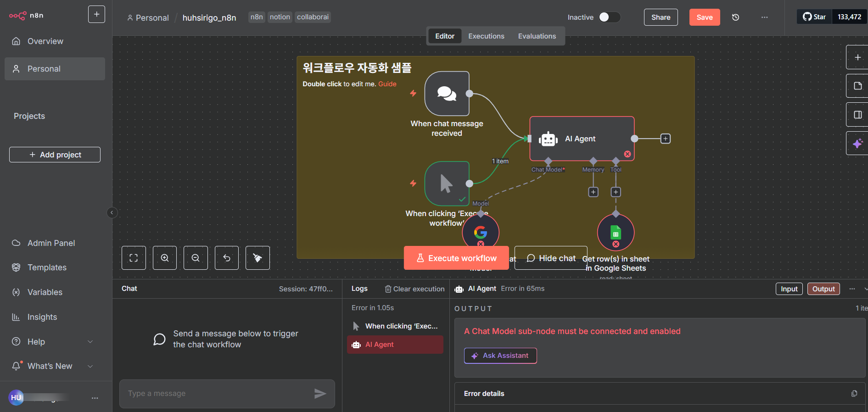Click the Google Sheets node icon
This screenshot has width=868, height=412.
coord(616,233)
